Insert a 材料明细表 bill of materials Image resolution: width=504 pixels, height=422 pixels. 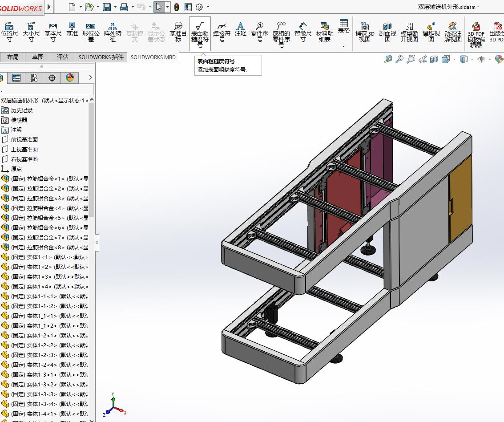coord(325,32)
